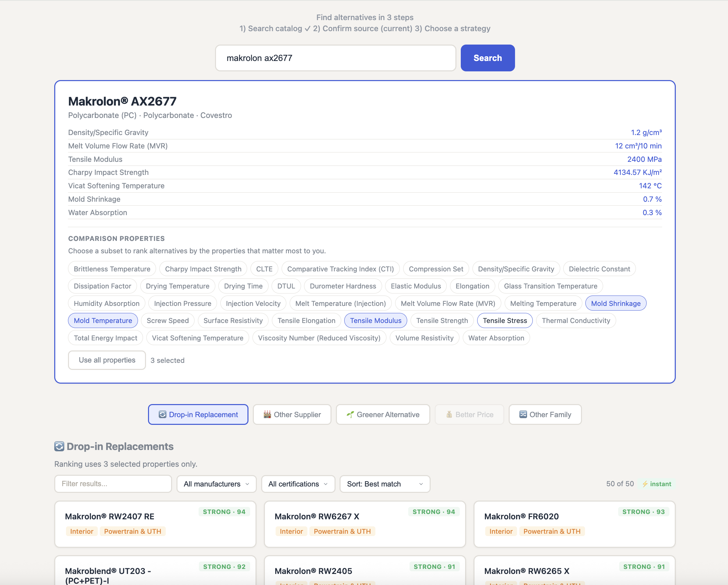Toggle the Total Energy Impact chip
This screenshot has height=585, width=728.
tap(105, 338)
